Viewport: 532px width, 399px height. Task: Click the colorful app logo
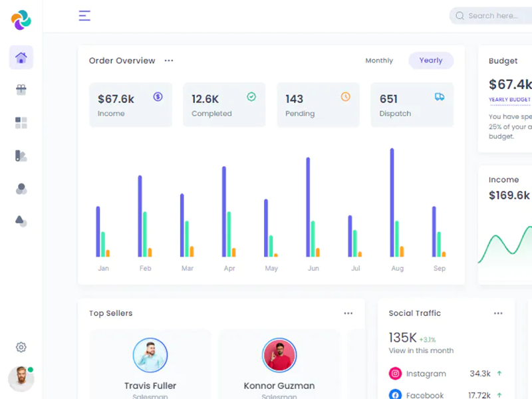(x=21, y=20)
